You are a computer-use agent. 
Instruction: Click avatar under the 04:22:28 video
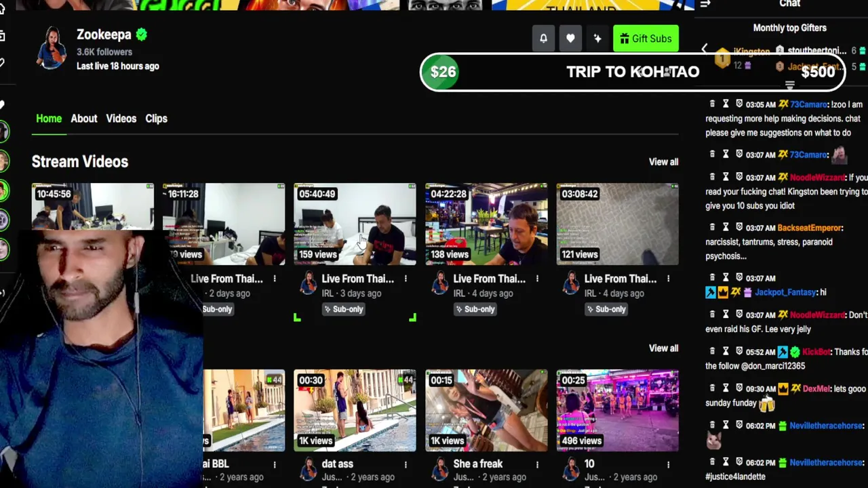[x=440, y=284]
